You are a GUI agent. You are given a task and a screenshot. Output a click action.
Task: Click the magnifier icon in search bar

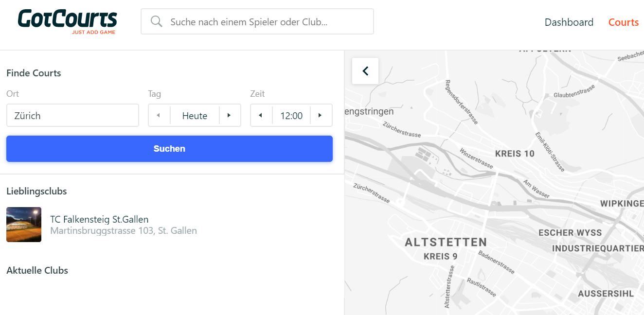tap(156, 21)
